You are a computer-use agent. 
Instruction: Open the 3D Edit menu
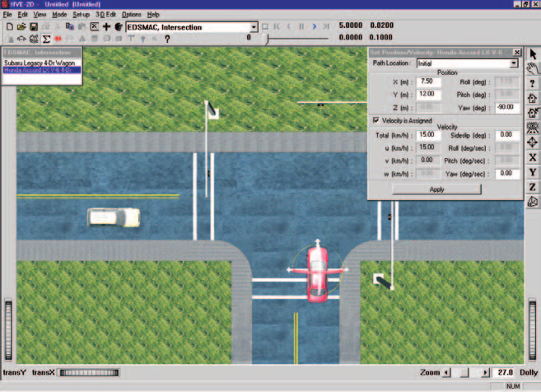coord(105,15)
